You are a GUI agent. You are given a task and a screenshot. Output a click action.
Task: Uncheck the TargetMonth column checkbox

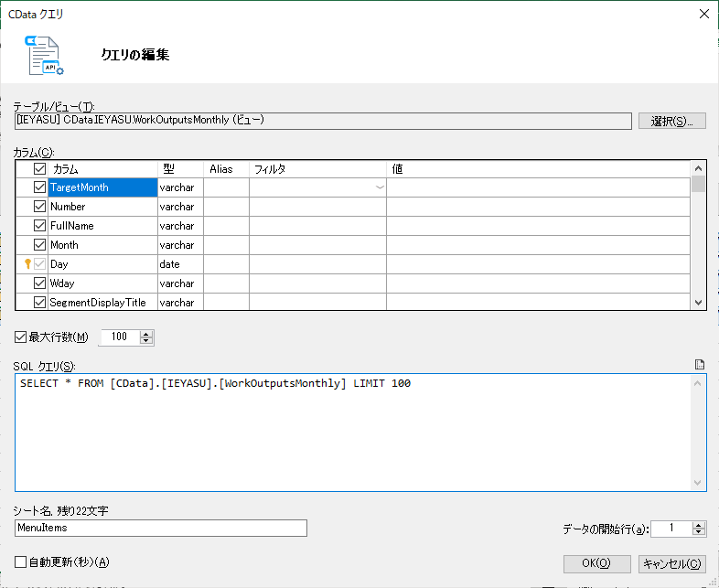[39, 187]
